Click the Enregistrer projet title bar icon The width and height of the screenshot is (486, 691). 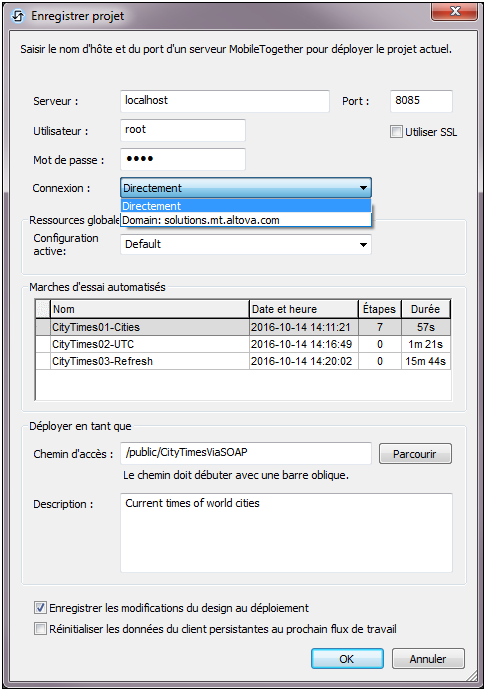tap(18, 16)
